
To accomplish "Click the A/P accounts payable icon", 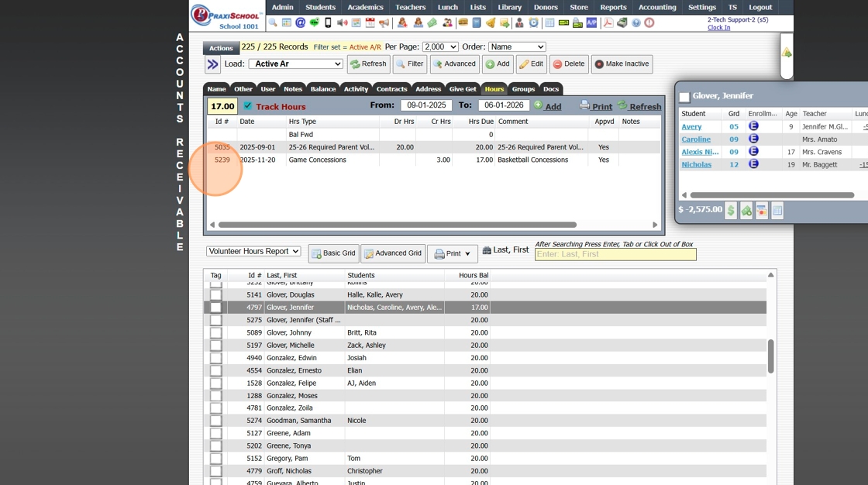I will point(592,22).
